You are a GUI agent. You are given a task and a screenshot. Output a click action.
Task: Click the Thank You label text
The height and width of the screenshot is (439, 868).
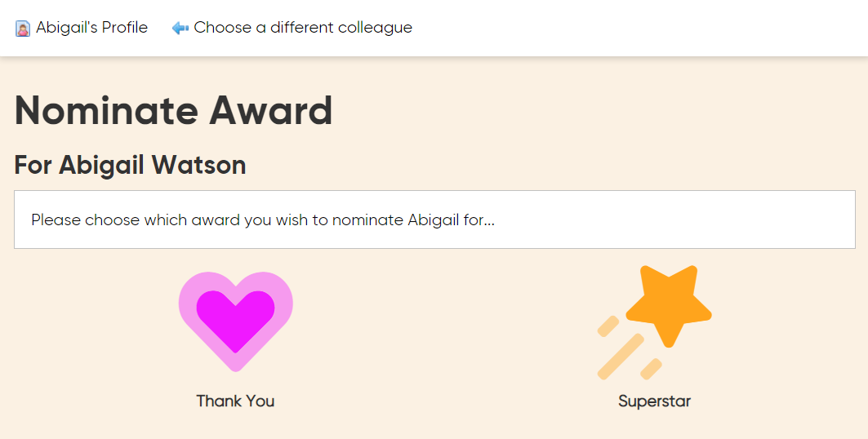(235, 401)
